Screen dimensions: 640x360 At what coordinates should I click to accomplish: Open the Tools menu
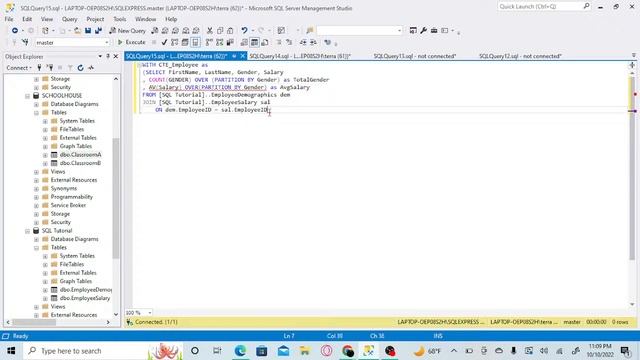pyautogui.click(x=120, y=19)
